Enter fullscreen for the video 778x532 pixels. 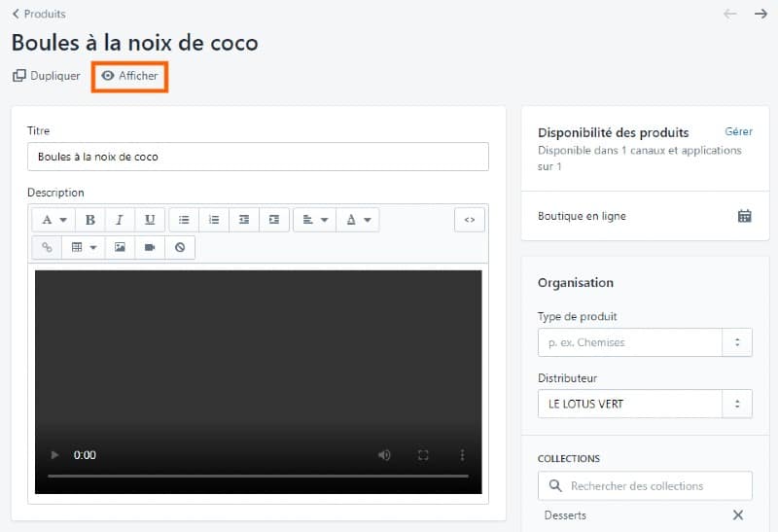[423, 455]
